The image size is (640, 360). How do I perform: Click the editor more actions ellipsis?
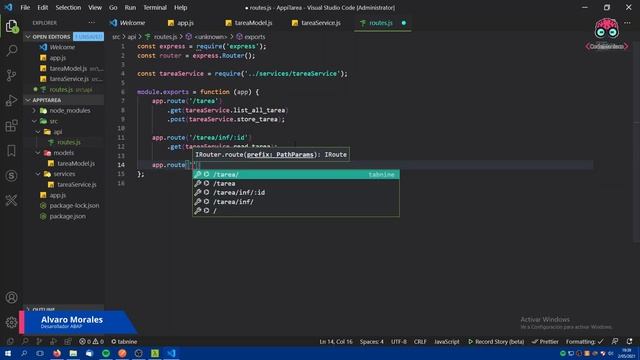(627, 23)
